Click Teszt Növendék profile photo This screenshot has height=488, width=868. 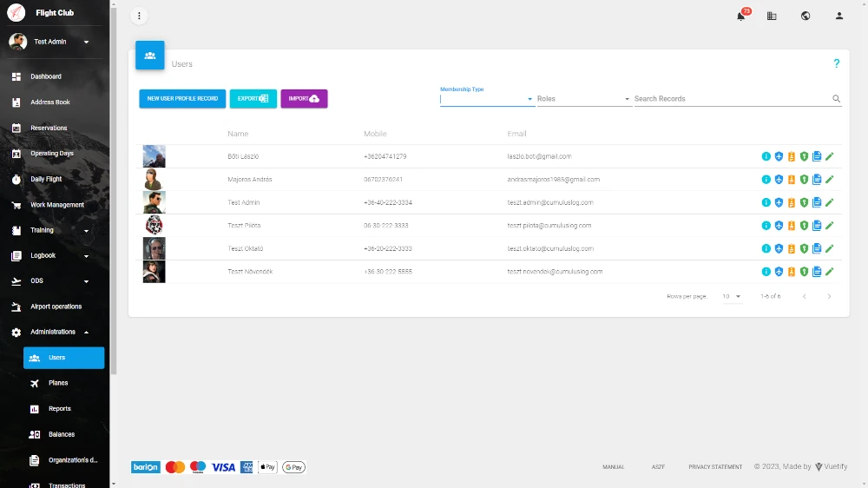click(x=154, y=272)
